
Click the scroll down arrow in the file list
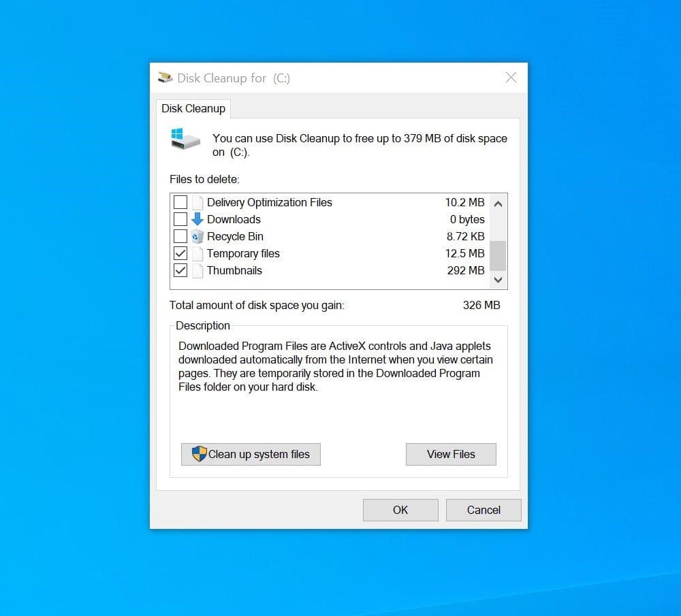(498, 280)
